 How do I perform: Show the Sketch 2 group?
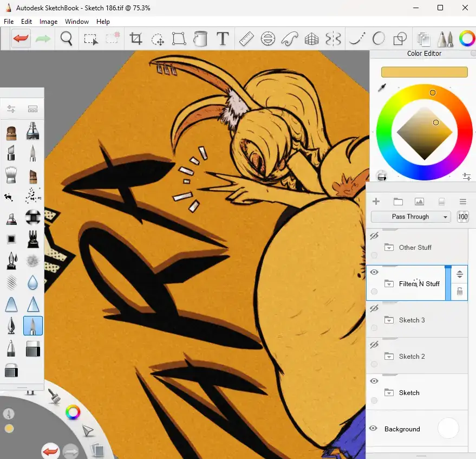374,345
